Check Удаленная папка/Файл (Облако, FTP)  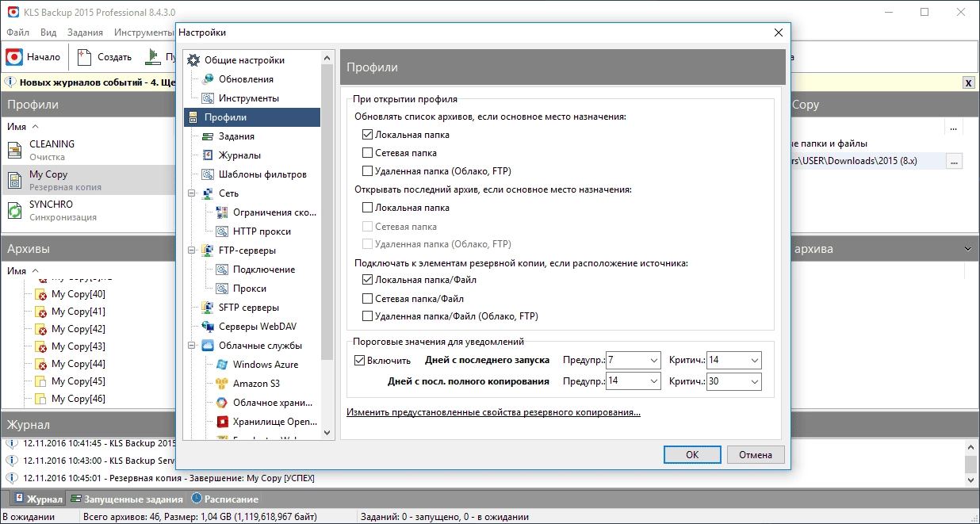click(367, 316)
